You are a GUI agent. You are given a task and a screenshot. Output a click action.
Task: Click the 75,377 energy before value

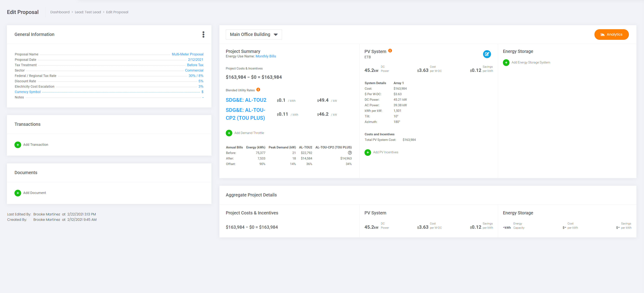(260, 153)
